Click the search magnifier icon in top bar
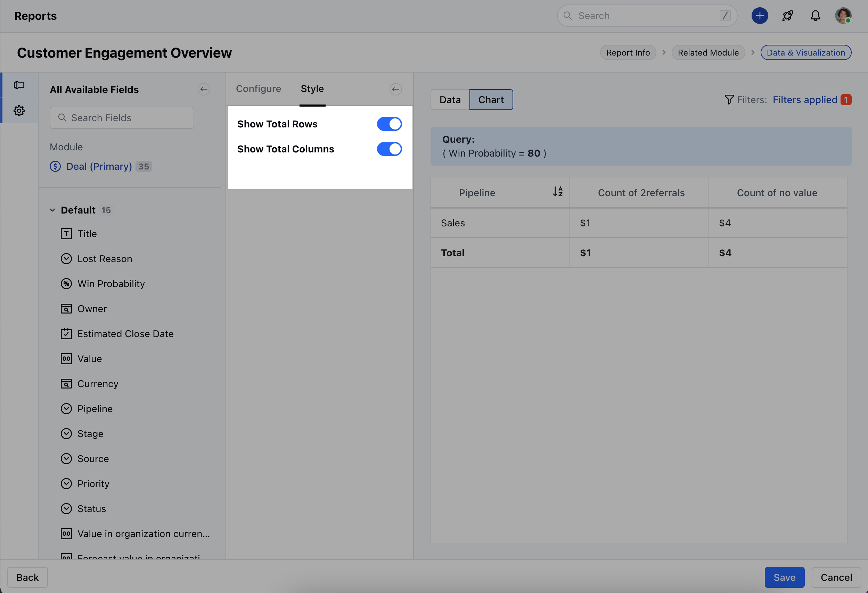Image resolution: width=868 pixels, height=593 pixels. click(x=567, y=16)
